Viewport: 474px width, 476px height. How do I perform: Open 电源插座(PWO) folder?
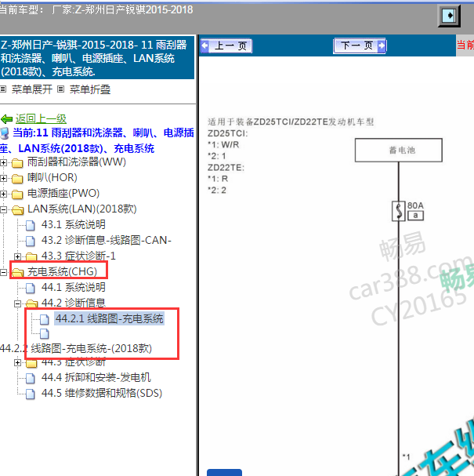[x=63, y=193]
